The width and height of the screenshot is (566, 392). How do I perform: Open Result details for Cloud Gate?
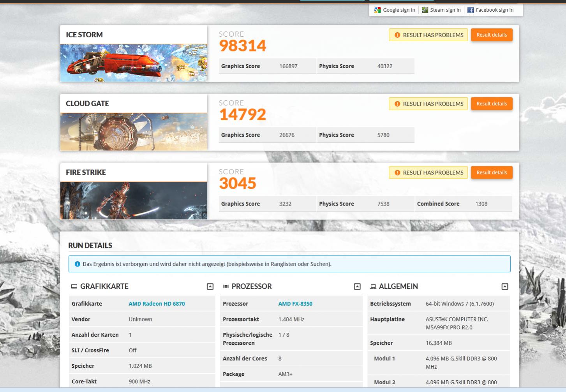click(492, 104)
